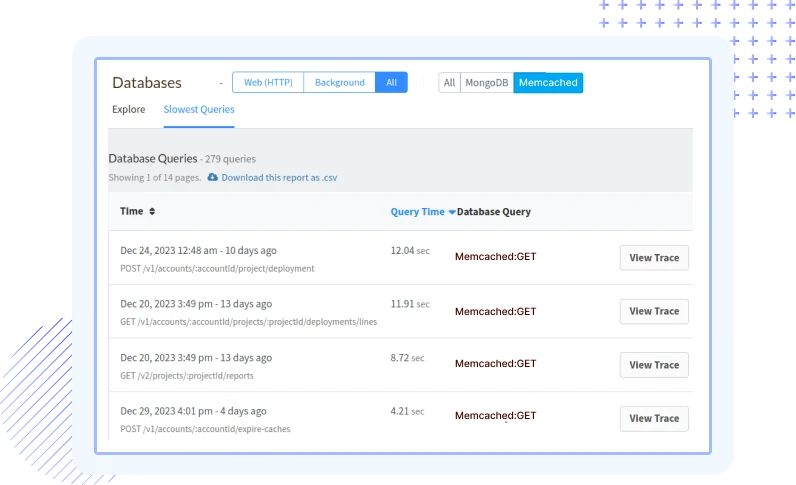The image size is (796, 485).
Task: Sort by the Time column header
Action: coord(131,212)
